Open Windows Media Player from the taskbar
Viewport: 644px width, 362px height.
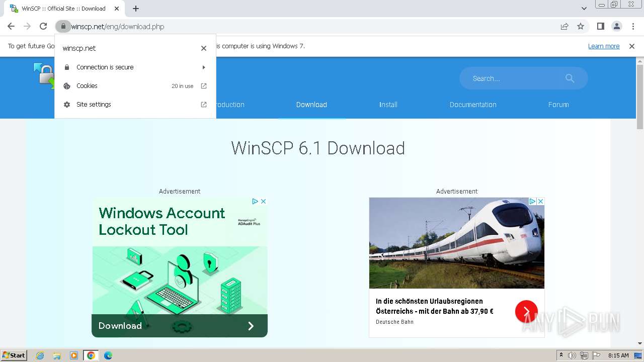point(74,355)
